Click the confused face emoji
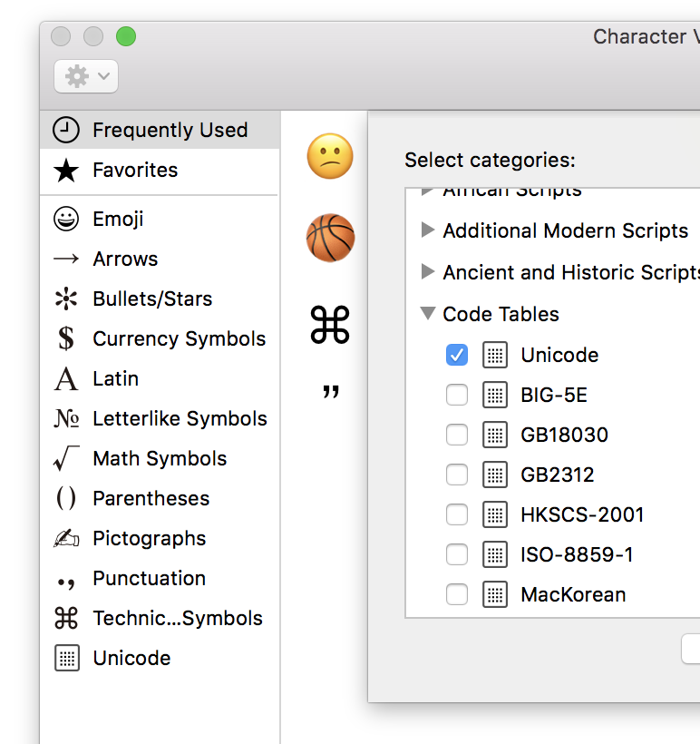700x744 pixels. click(330, 155)
